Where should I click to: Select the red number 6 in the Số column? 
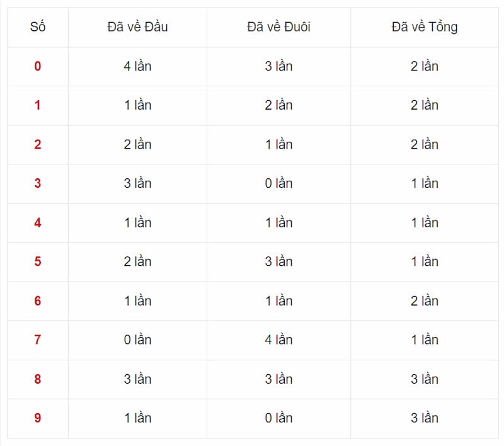pos(38,300)
